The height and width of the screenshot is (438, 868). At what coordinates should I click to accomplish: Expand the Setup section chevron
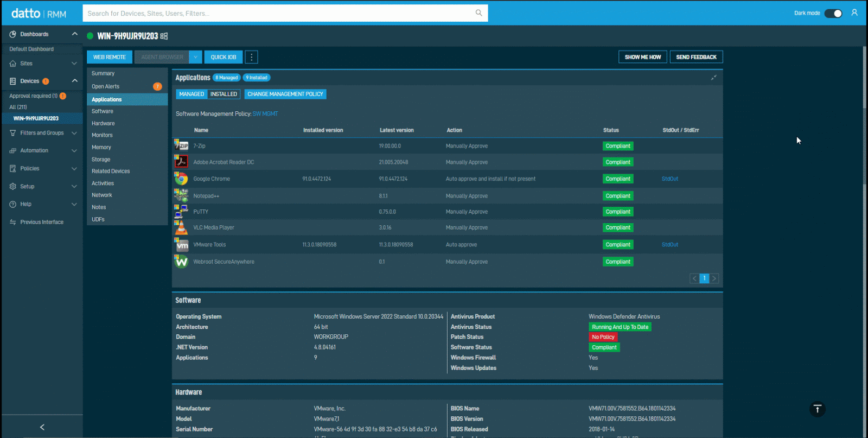tap(74, 187)
